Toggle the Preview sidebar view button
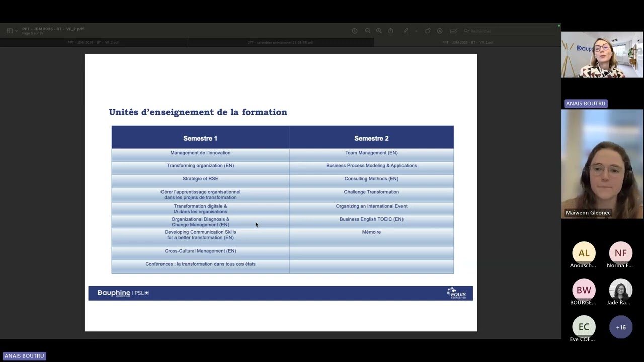This screenshot has width=644, height=362. pos(10,31)
